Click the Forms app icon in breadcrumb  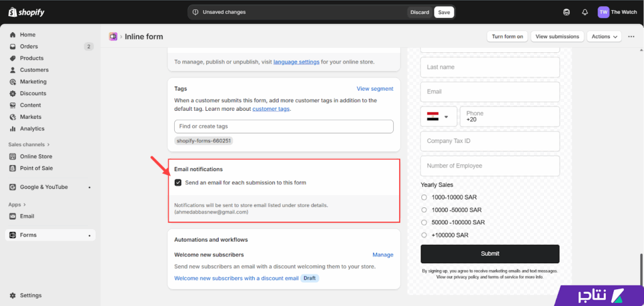point(113,37)
